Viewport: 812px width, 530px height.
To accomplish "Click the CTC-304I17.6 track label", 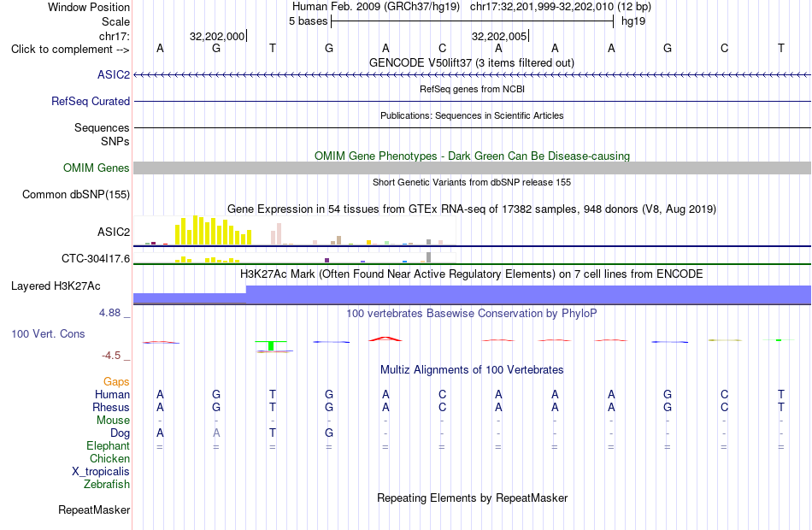I will (96, 258).
